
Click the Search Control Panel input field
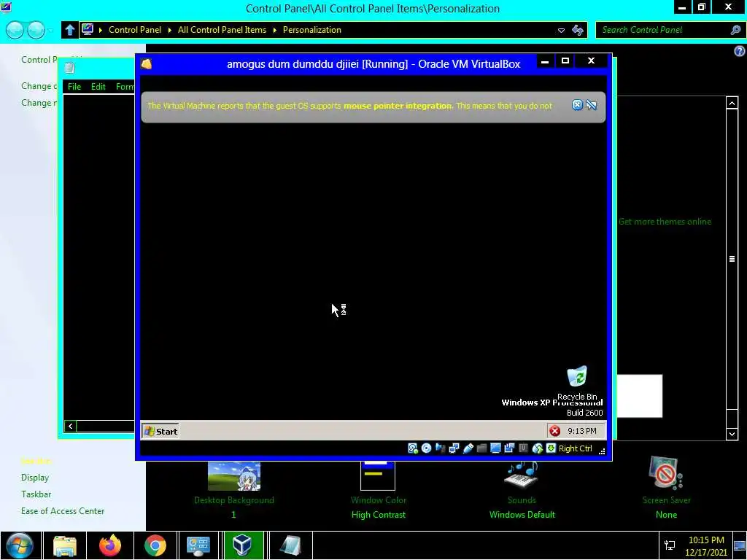(x=662, y=30)
